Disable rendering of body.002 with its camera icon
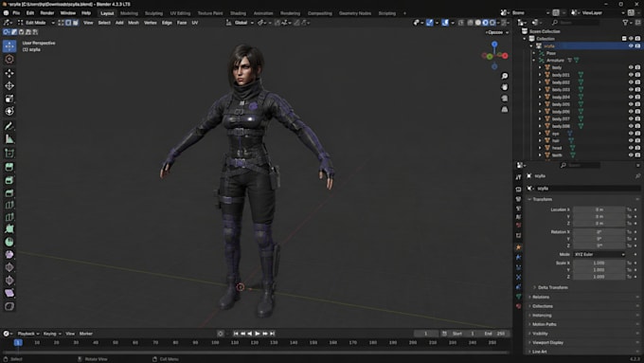The image size is (644, 363). click(637, 82)
